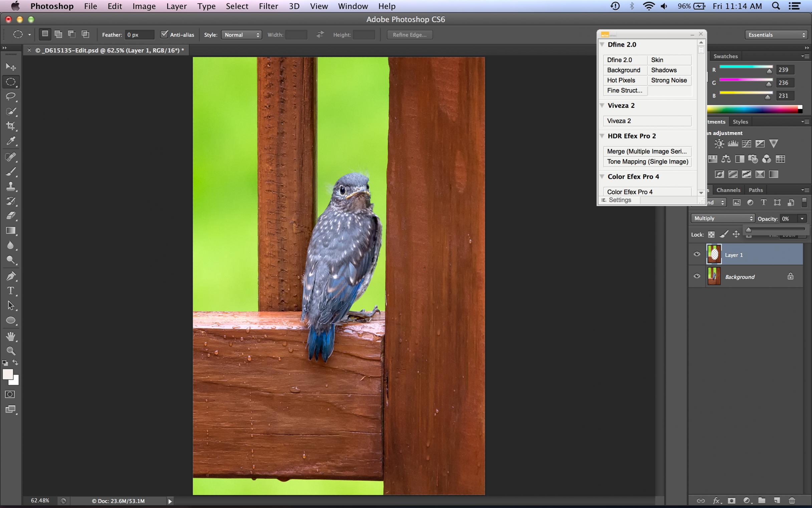Select the Pen tool
Viewport: 812px width, 508px height.
(11, 276)
